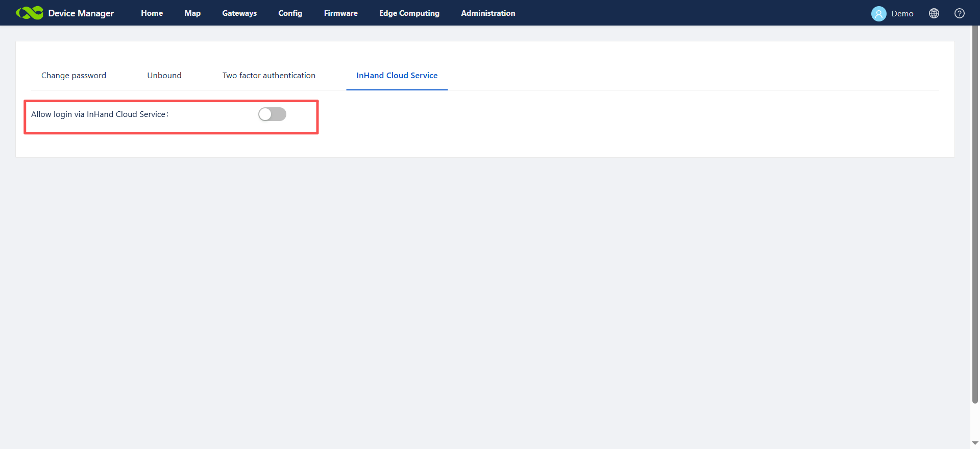Viewport: 980px width, 449px height.
Task: Open the globe language selector
Action: click(x=934, y=14)
